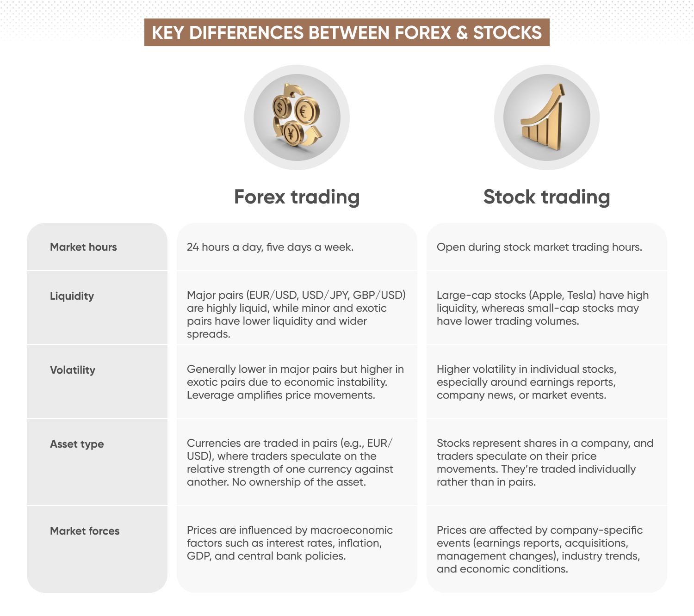Select the Market hours row label
Screen dimensions: 694x616
pyautogui.click(x=83, y=247)
